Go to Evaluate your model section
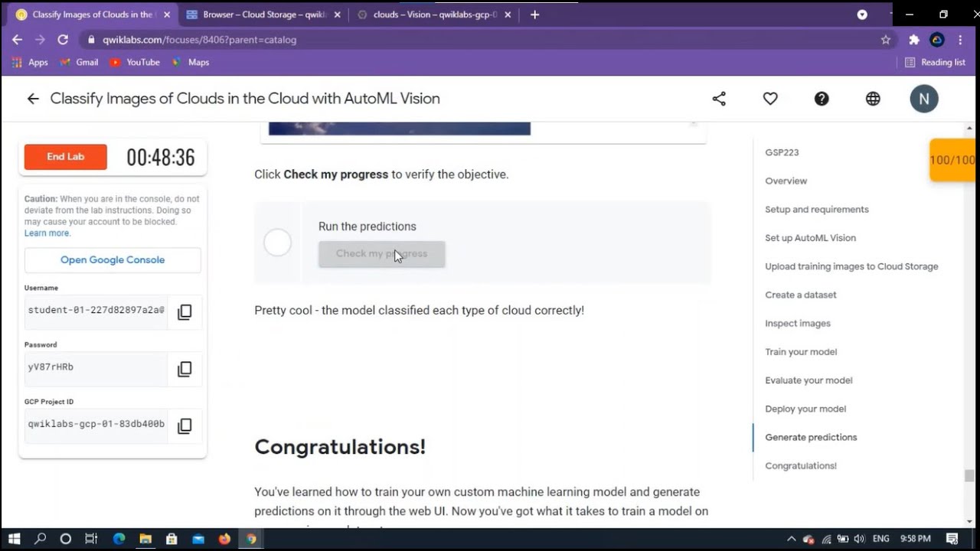The image size is (980, 551). (x=808, y=380)
